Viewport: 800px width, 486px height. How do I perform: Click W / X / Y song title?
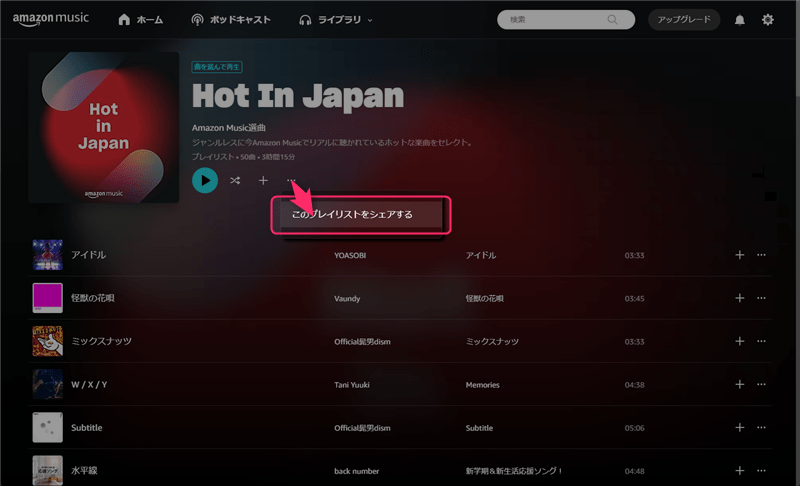point(89,385)
